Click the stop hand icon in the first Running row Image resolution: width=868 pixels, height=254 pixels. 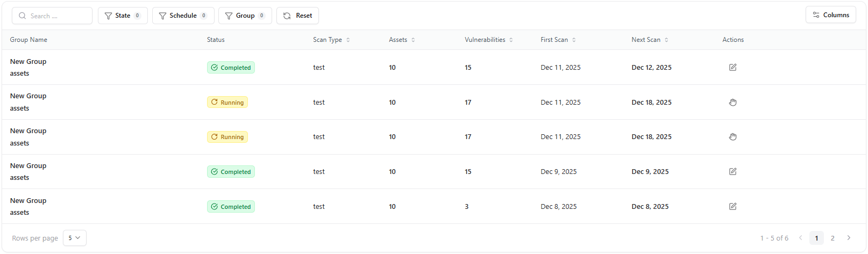click(x=732, y=103)
